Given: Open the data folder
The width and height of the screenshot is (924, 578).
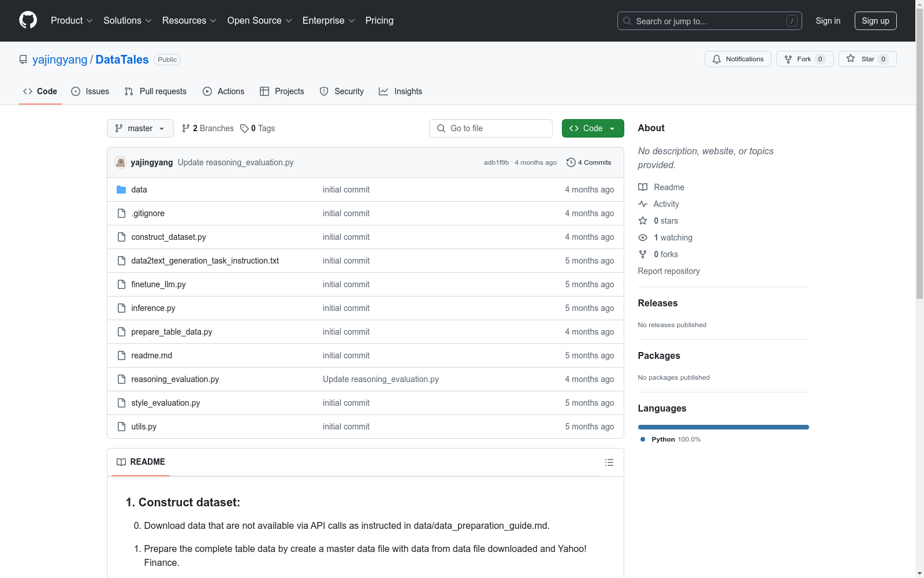Looking at the screenshot, I should 139,190.
